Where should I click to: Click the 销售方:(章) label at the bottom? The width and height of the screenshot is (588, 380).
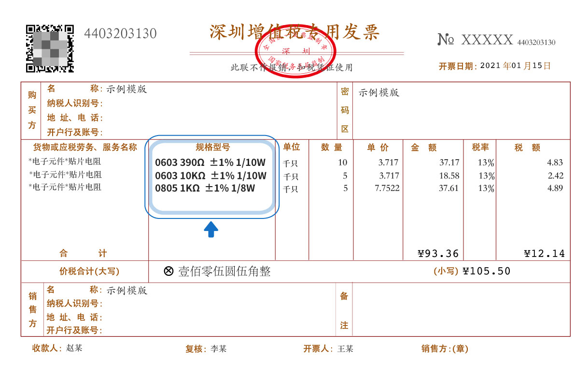(444, 349)
